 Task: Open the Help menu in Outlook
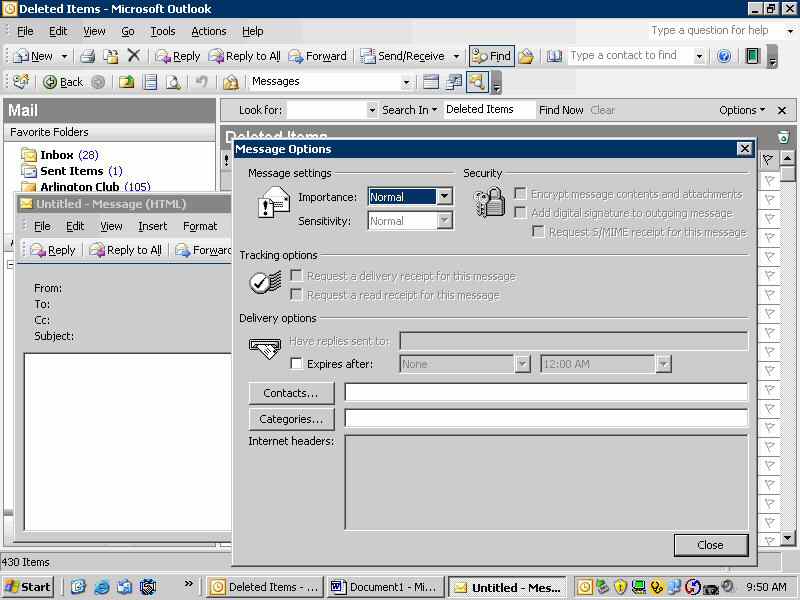[x=253, y=32]
